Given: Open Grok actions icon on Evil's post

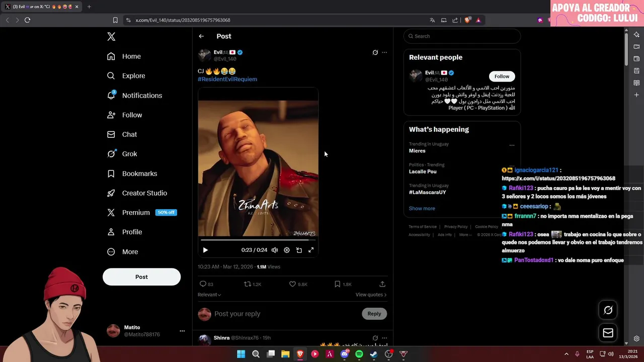Looking at the screenshot, I should [x=375, y=52].
